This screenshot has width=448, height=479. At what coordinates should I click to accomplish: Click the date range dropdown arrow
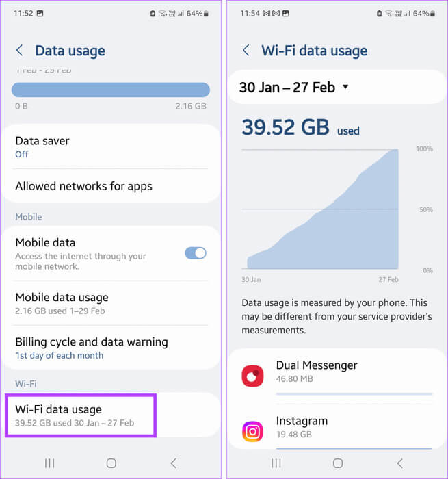(345, 87)
